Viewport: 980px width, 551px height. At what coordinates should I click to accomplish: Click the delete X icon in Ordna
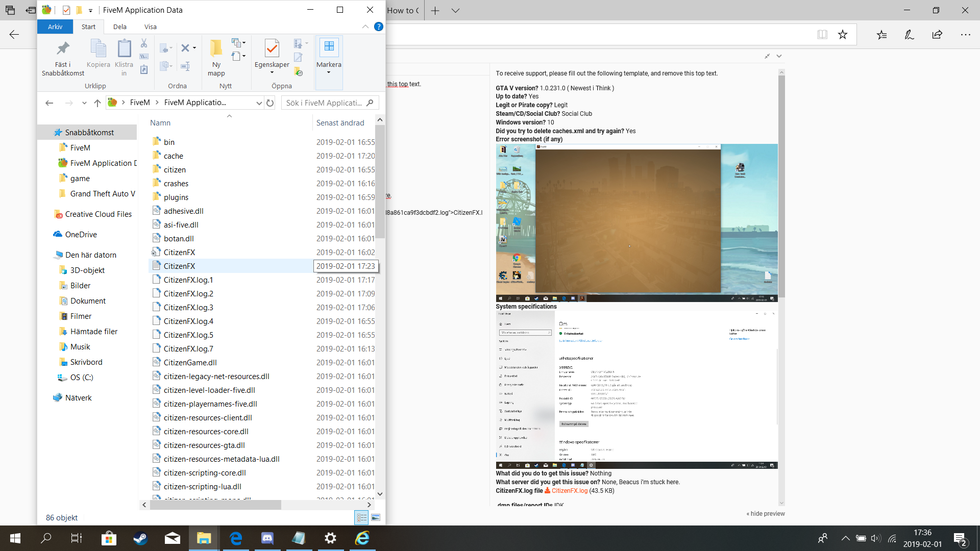(x=185, y=48)
